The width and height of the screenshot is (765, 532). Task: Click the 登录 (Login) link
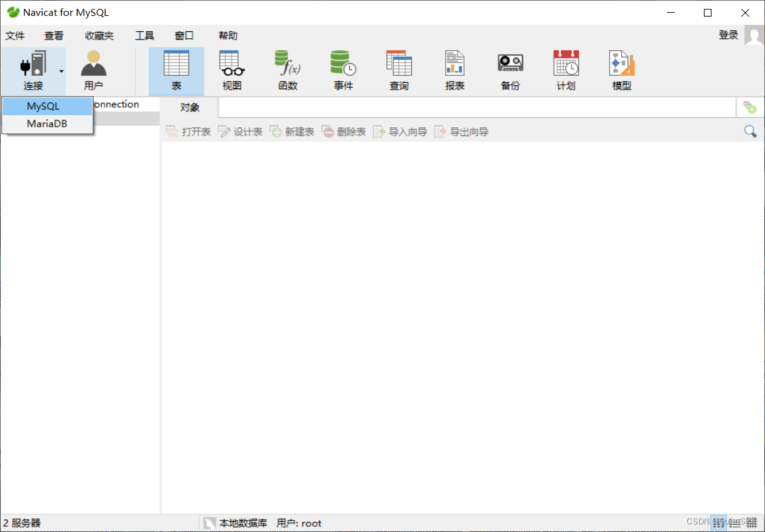[x=729, y=36]
